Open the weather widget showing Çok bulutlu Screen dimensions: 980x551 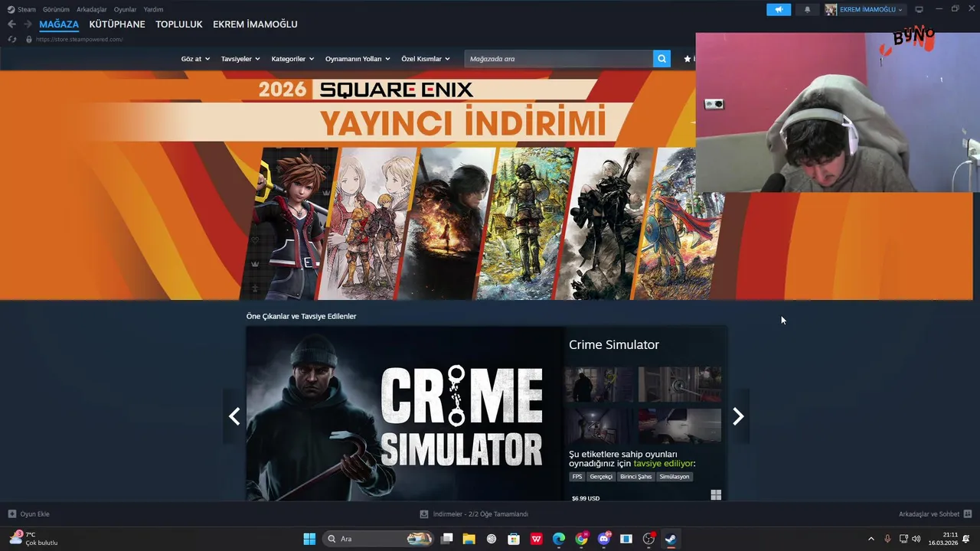coord(34,539)
